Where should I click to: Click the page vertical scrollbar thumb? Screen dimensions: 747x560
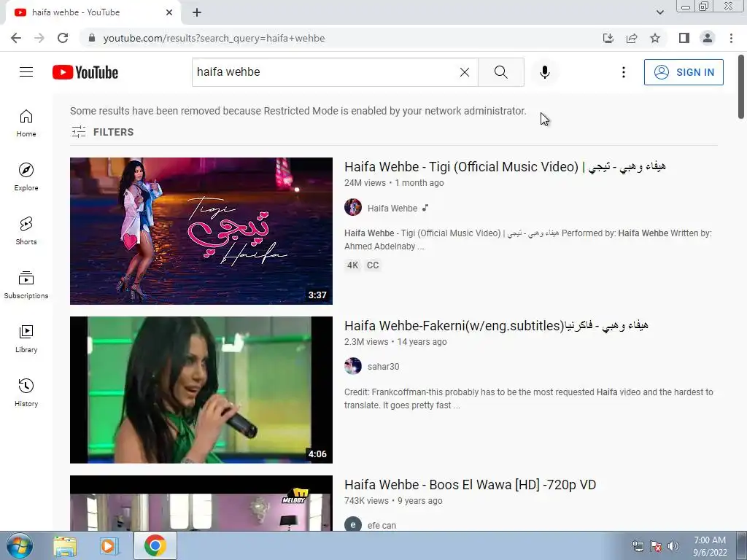tap(741, 87)
